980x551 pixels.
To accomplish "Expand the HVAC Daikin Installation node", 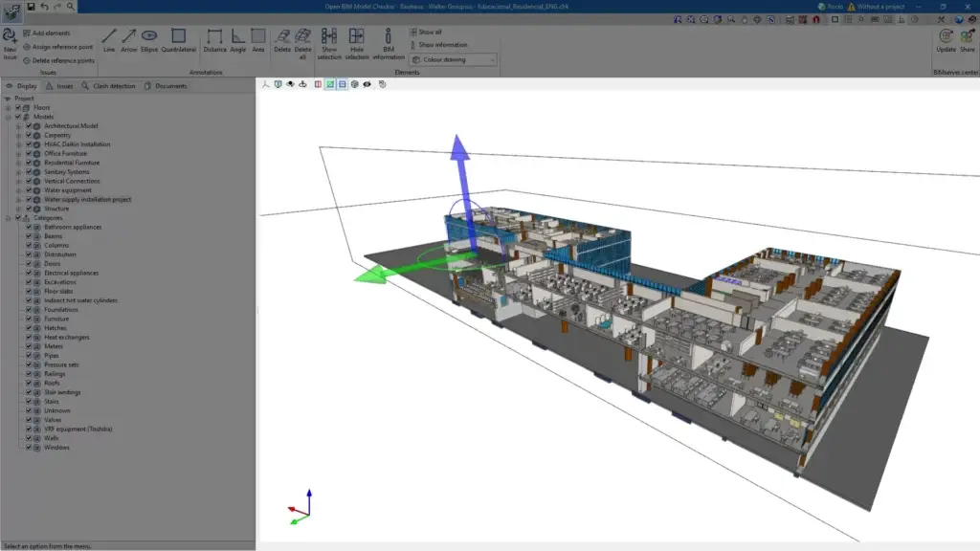I will tap(17, 144).
